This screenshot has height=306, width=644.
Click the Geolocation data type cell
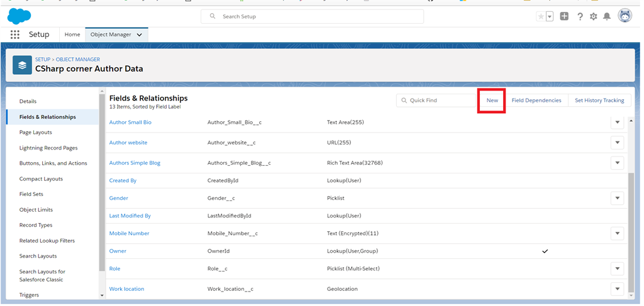[342, 289]
